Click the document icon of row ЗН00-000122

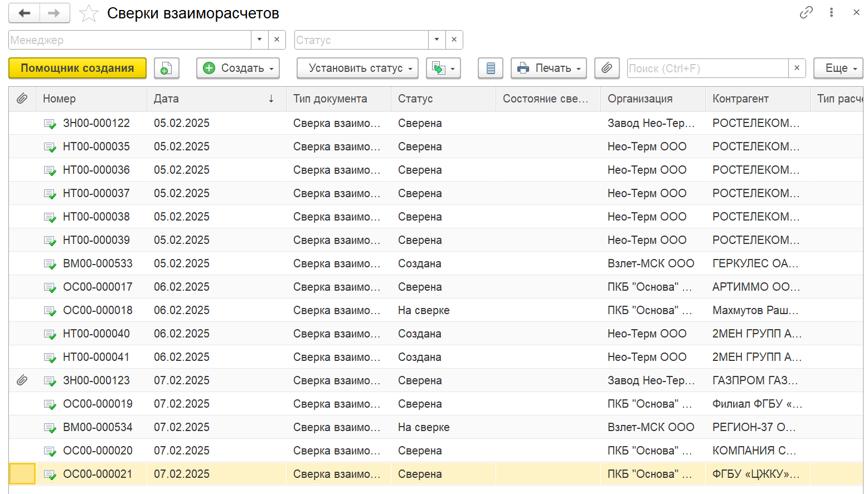tap(50, 124)
